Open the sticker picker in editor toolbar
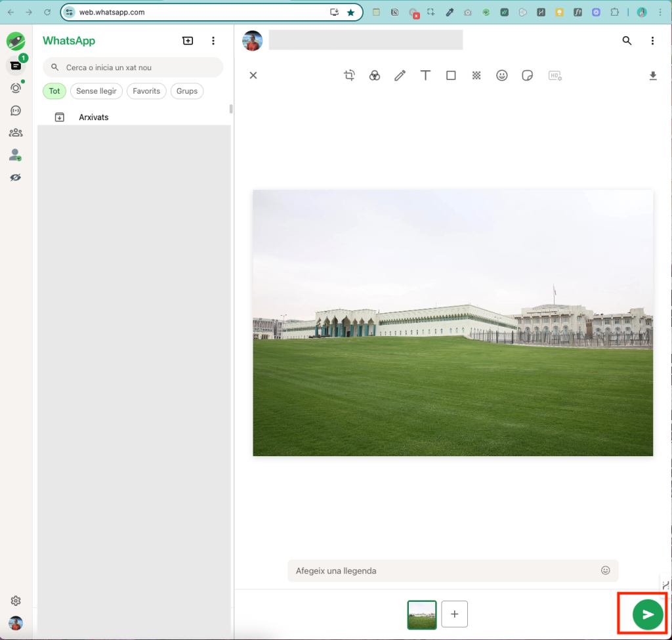672x640 pixels. coord(527,75)
